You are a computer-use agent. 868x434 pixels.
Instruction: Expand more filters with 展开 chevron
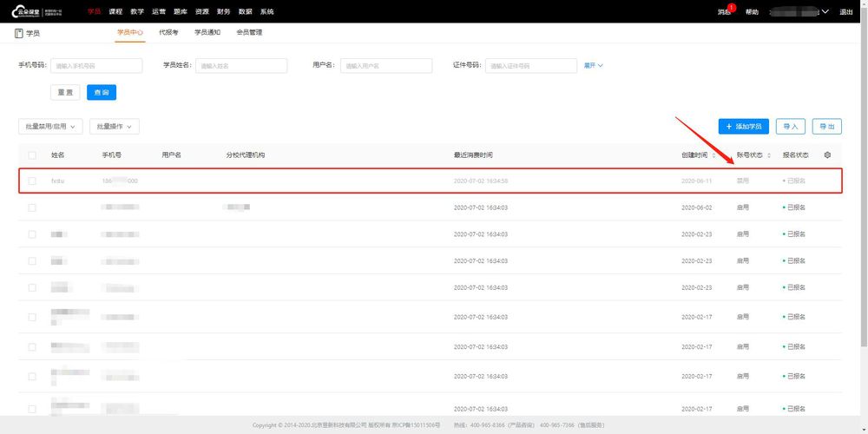[594, 65]
